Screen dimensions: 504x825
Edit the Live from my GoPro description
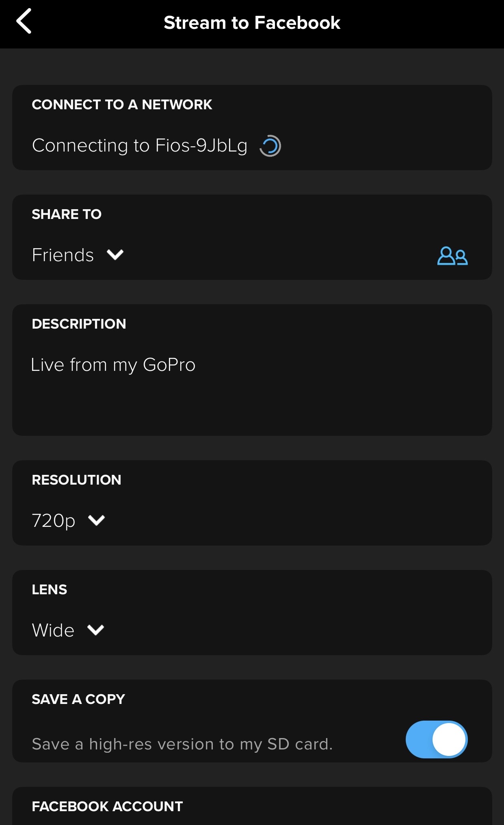tap(113, 364)
